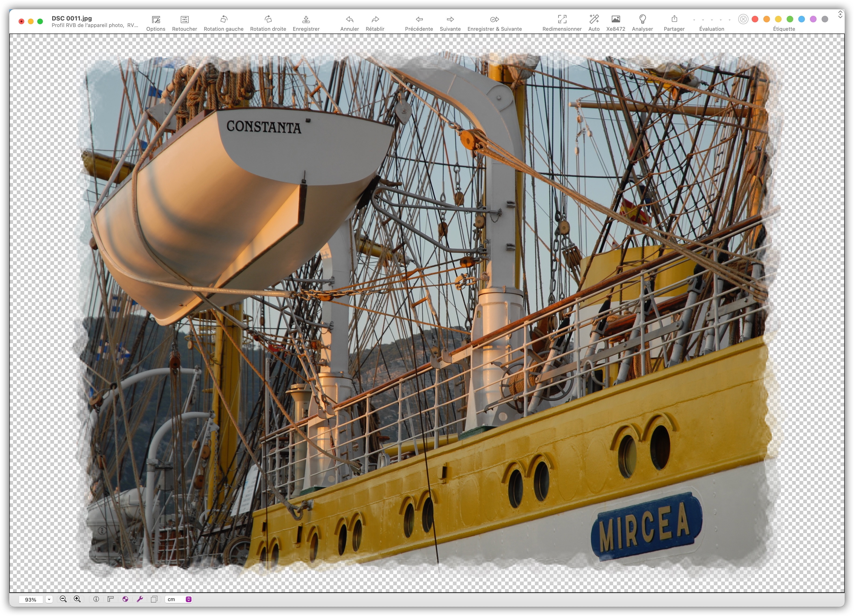Click the Retoucher tool icon

click(x=184, y=19)
